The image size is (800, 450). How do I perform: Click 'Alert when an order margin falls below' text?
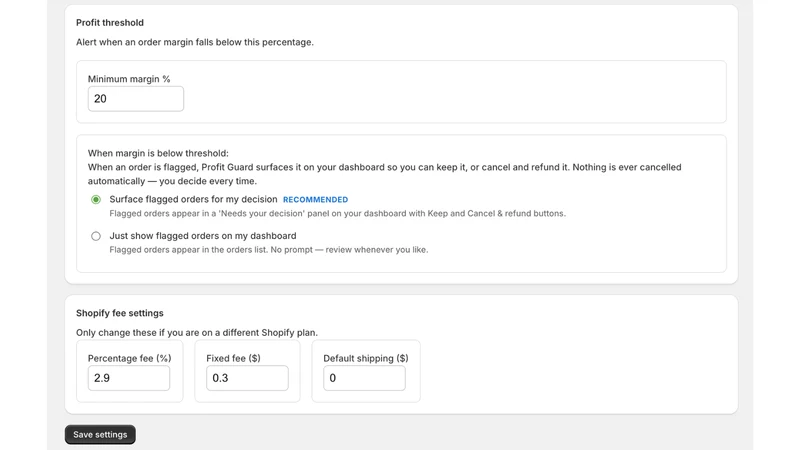click(x=195, y=42)
